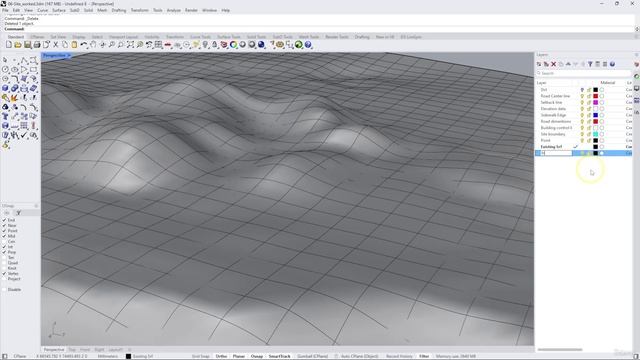Click the Print icon in toolbar
This screenshot has height=360, width=640.
[x=37, y=44]
